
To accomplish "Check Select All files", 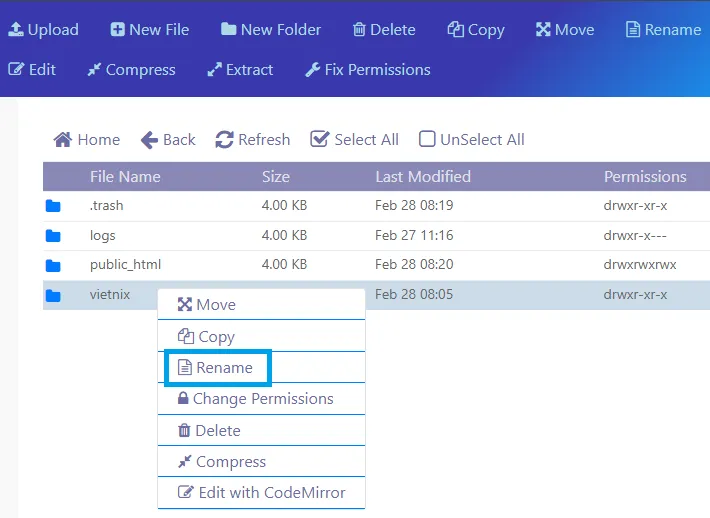I will tap(320, 140).
